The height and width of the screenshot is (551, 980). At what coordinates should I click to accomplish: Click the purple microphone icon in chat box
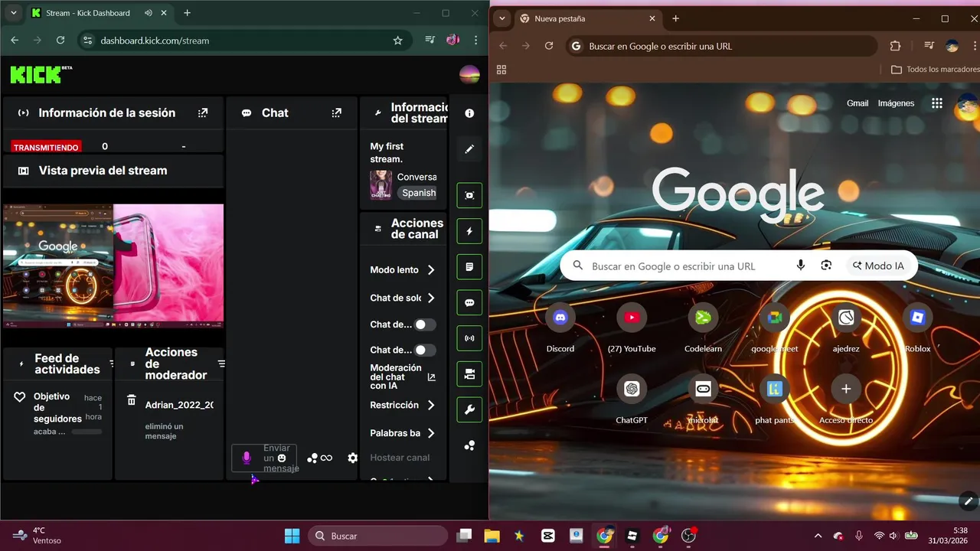(247, 458)
